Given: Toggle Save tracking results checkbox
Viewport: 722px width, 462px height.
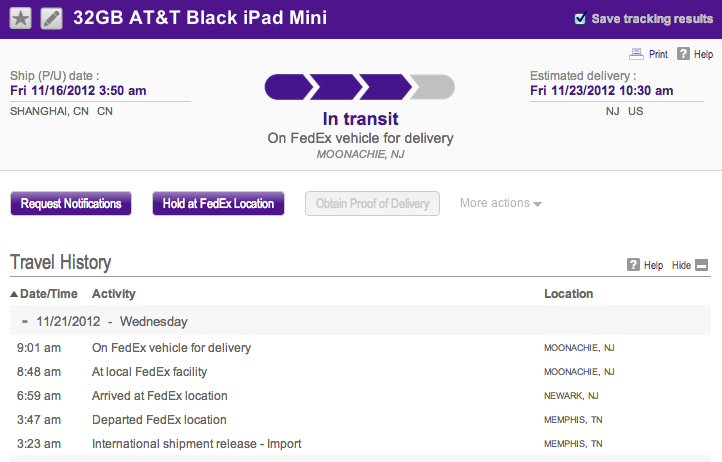Looking at the screenshot, I should coord(580,18).
